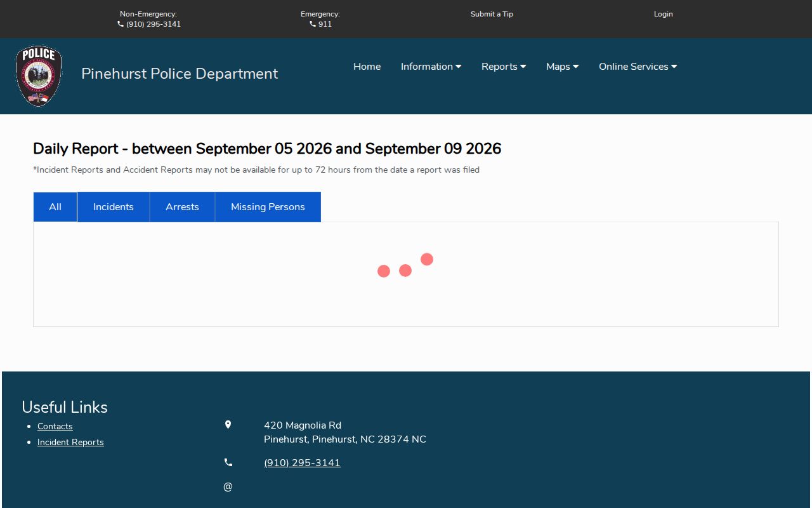Open the Login link
The image size is (812, 508).
click(664, 14)
